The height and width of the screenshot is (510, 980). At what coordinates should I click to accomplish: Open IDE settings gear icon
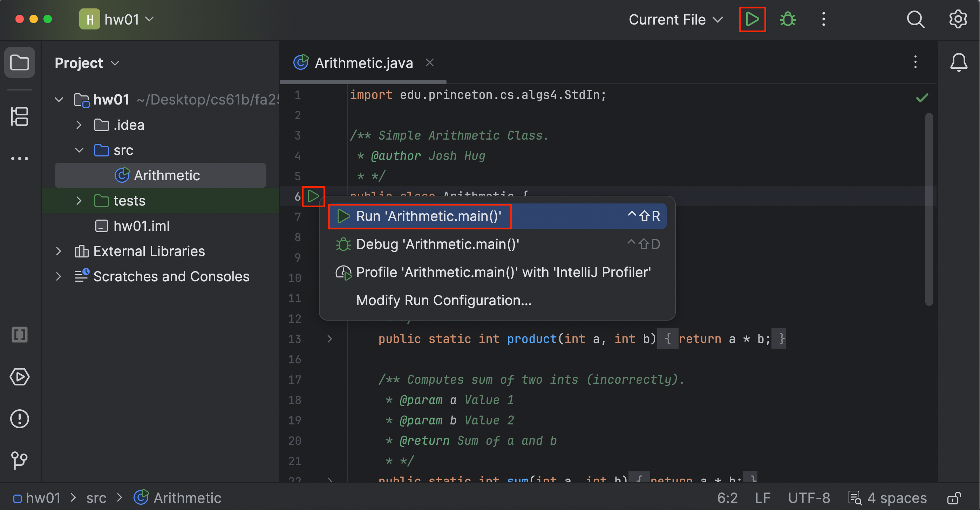(958, 19)
